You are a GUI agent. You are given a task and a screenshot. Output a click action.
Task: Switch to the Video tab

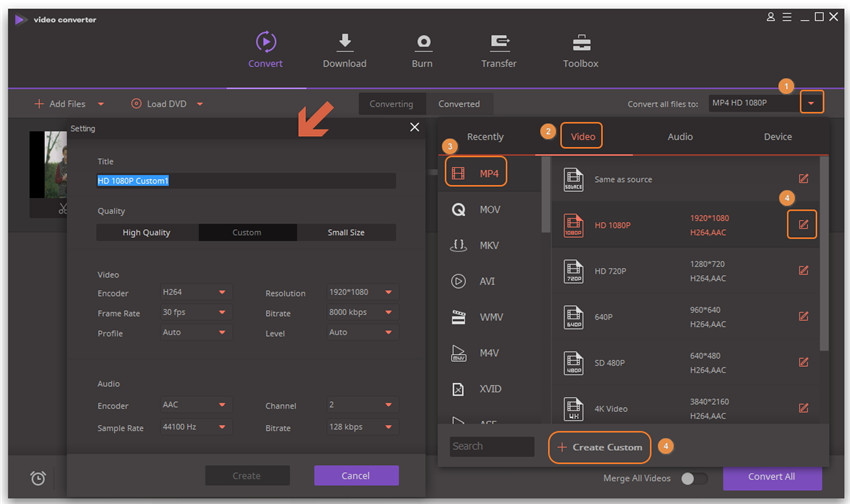point(583,137)
